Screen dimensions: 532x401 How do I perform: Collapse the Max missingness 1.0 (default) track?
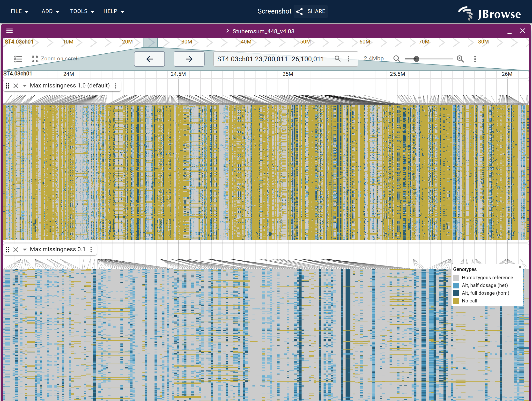click(25, 86)
